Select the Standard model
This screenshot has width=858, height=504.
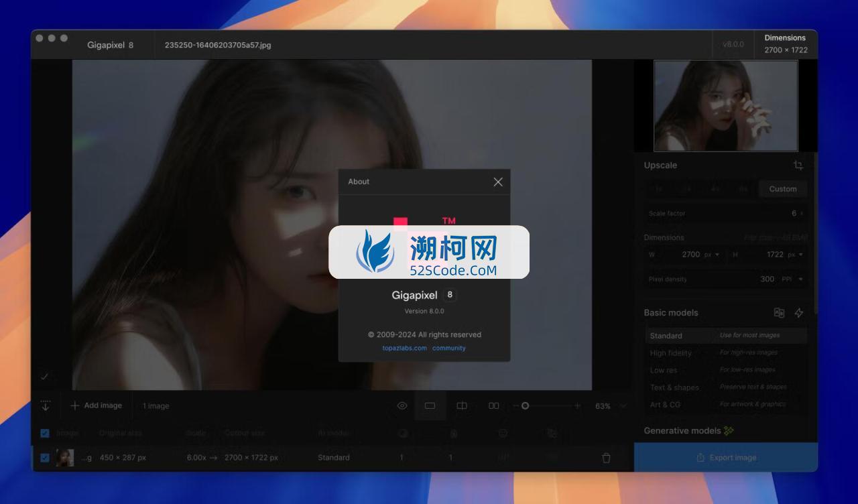(726, 335)
